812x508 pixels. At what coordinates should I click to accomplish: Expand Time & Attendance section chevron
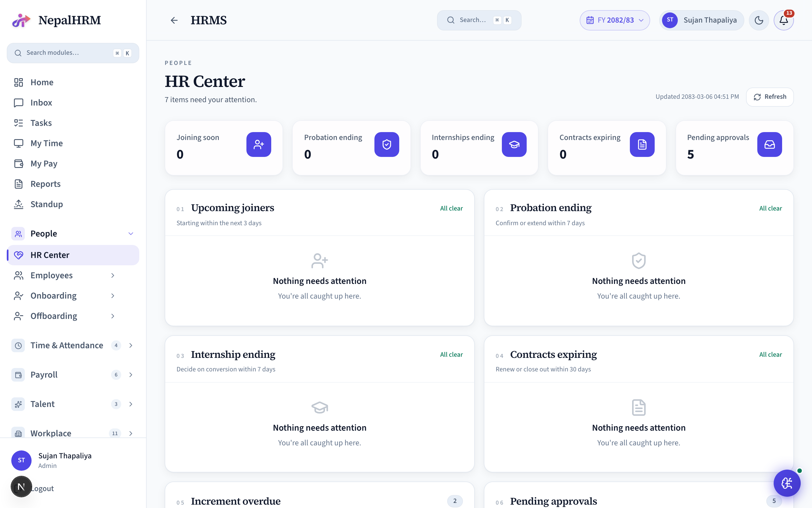[131, 345]
